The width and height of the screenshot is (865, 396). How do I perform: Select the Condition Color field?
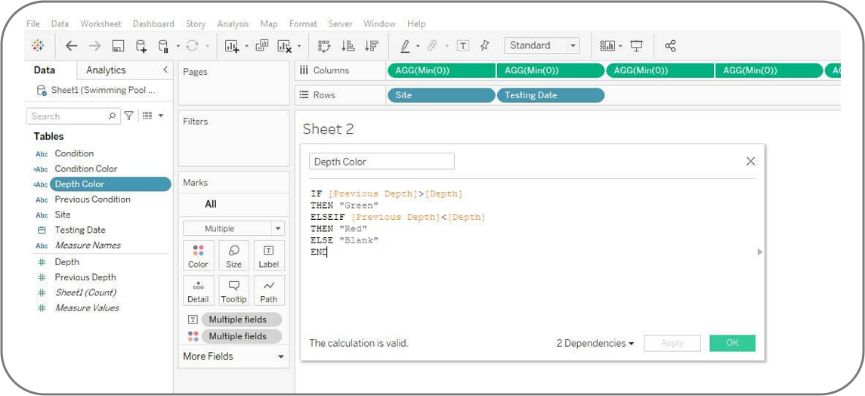click(x=86, y=169)
